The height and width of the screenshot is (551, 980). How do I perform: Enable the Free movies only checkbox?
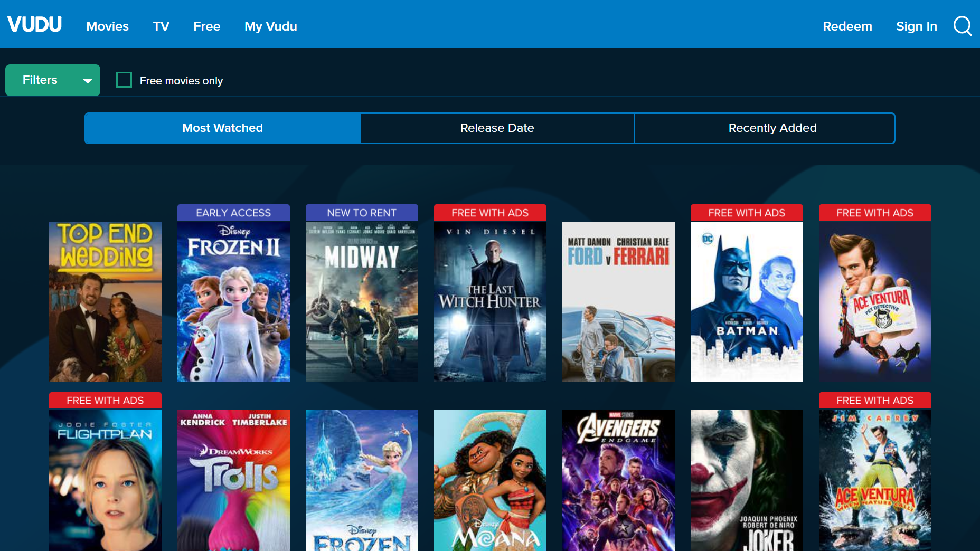124,80
